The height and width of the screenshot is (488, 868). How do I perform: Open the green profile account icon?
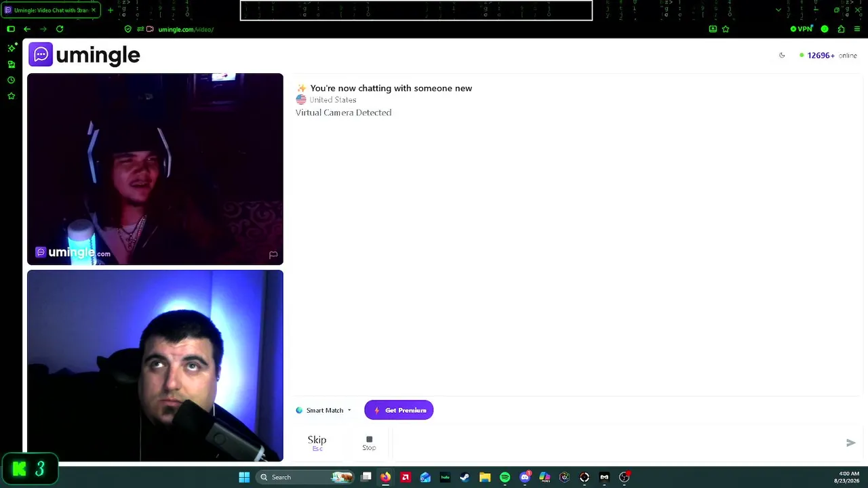tap(825, 29)
